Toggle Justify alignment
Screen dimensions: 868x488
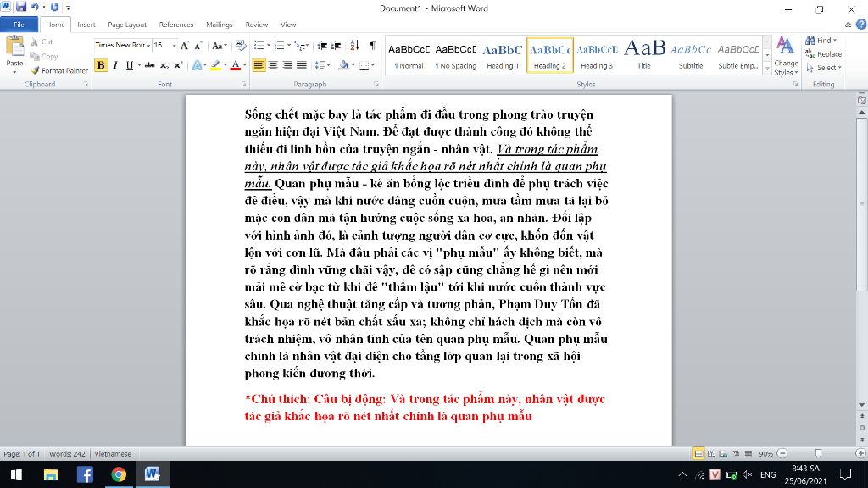tap(302, 65)
